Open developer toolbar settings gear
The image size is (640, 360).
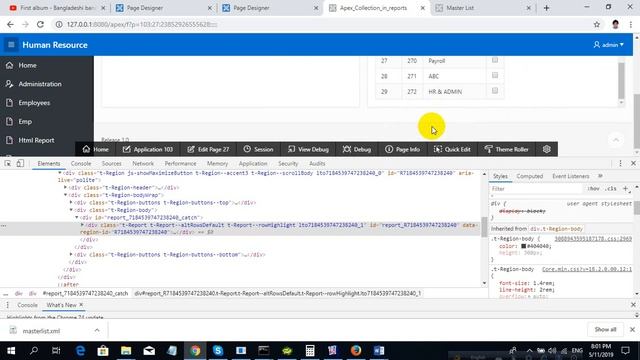click(547, 149)
